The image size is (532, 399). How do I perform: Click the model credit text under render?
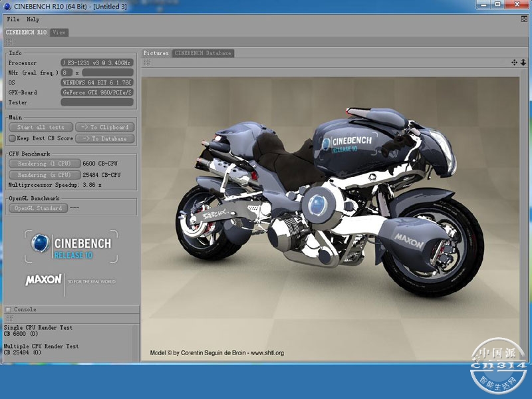point(217,353)
